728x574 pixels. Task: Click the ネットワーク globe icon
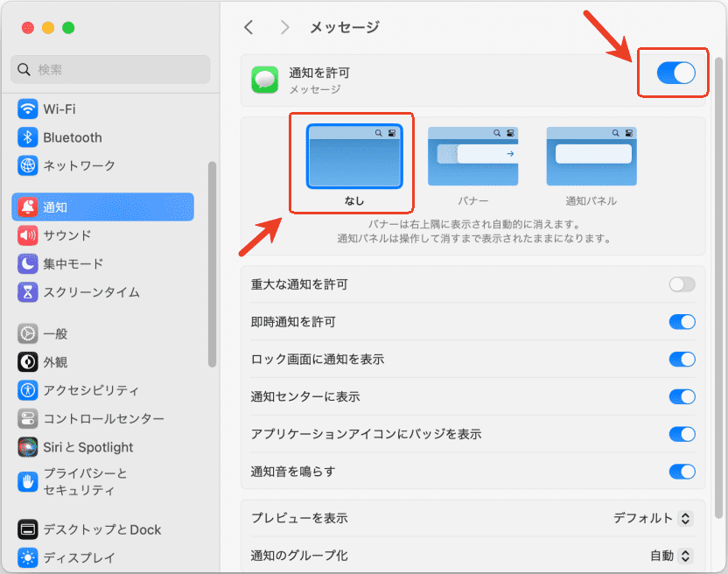(x=28, y=165)
